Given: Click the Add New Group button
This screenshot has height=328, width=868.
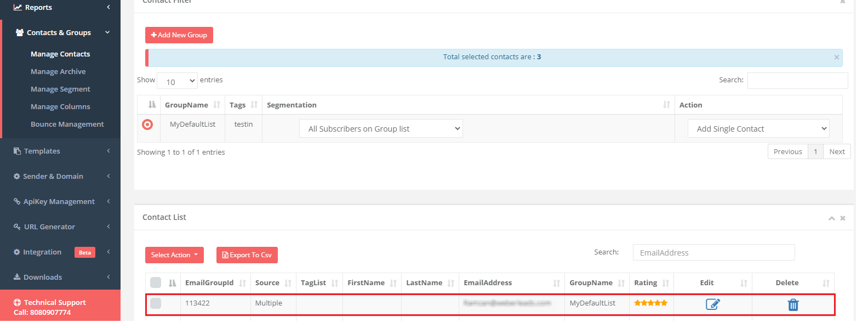Looking at the screenshot, I should (x=179, y=35).
